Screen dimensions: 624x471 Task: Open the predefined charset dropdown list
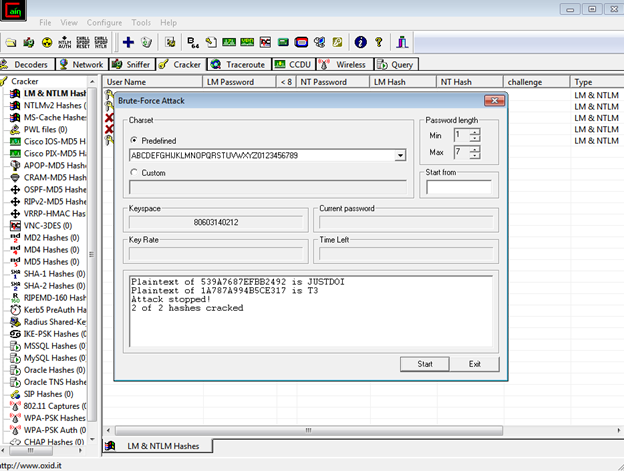click(x=400, y=156)
